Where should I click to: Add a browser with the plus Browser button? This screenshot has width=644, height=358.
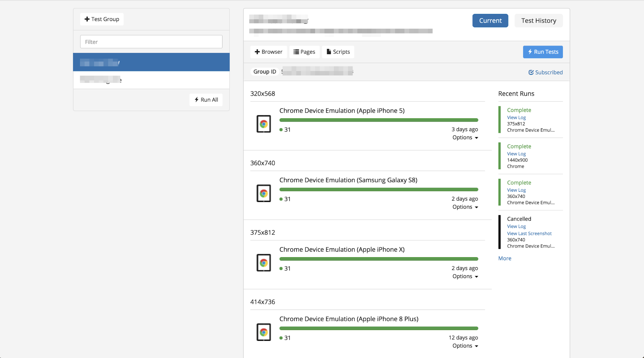click(268, 52)
